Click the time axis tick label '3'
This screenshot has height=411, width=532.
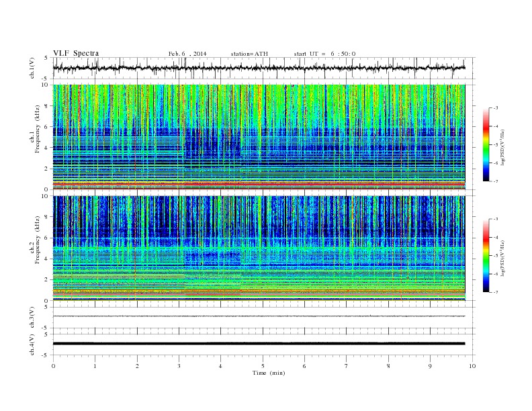[179, 366]
